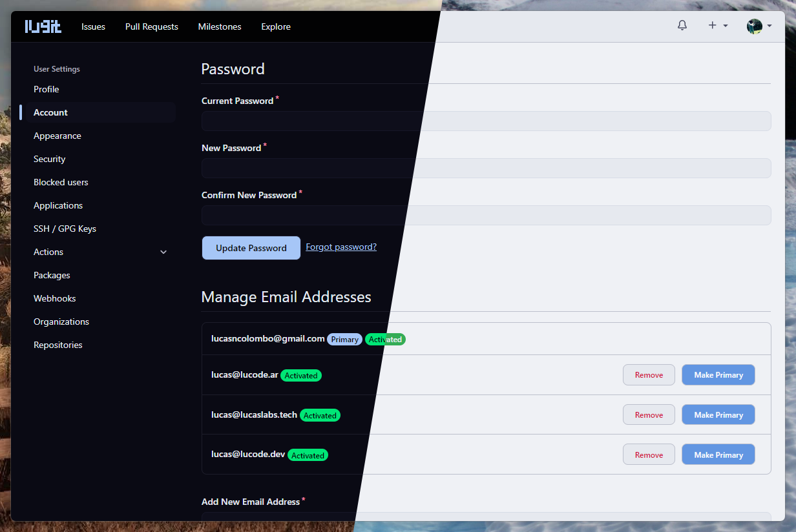Remove the lucas@lucode.ar email
Screen dimensions: 796x532
[649, 375]
